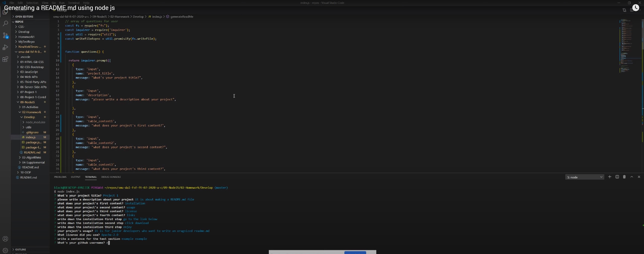Screen dimensions: 644x254
Task: Collapse the smu-dal-fsf-ft-0 folder
Action: (30, 52)
